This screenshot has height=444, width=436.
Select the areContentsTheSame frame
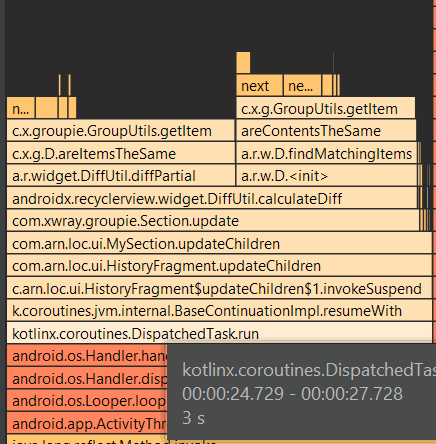(x=326, y=131)
